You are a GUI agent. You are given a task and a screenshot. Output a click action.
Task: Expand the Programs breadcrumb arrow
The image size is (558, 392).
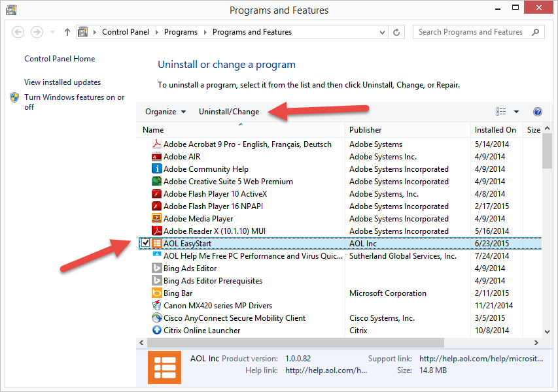click(205, 33)
